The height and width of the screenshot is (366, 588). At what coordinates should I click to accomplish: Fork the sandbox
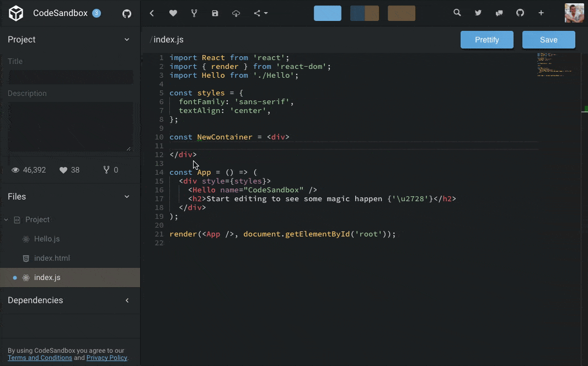[194, 13]
